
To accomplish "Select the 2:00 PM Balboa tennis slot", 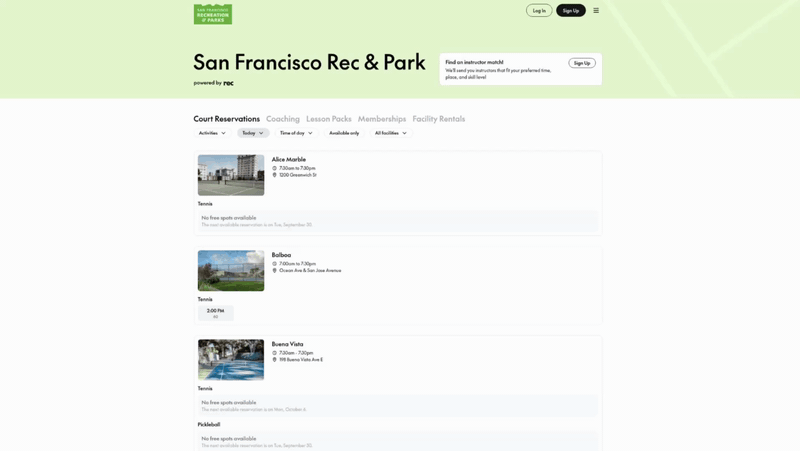I will click(x=216, y=313).
